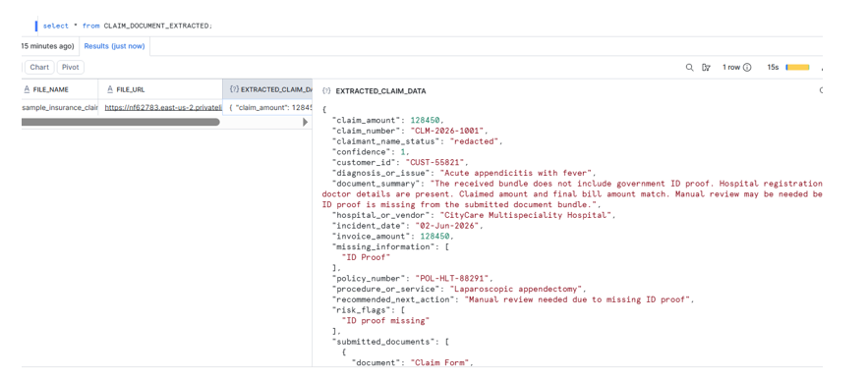868x378 pixels.
Task: Click the missing_information entry ID Proof
Action: click(366, 257)
